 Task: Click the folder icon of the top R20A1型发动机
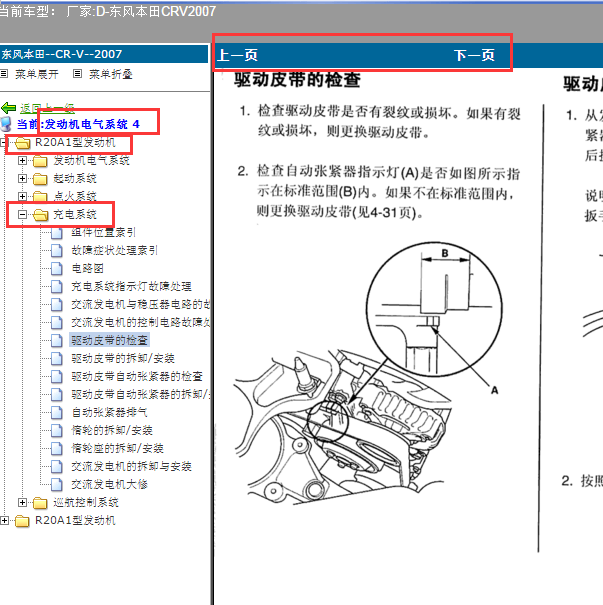click(x=22, y=143)
